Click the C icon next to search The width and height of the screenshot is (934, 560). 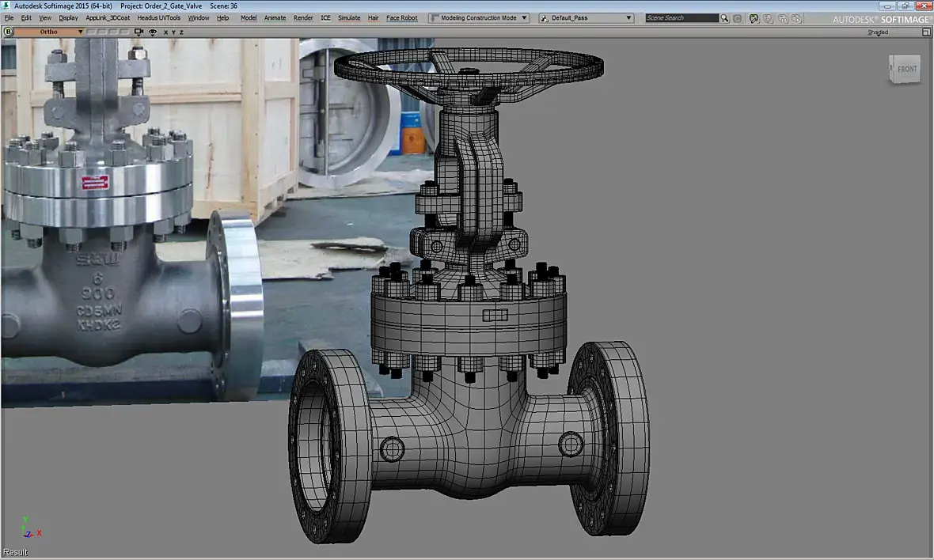[x=738, y=18]
